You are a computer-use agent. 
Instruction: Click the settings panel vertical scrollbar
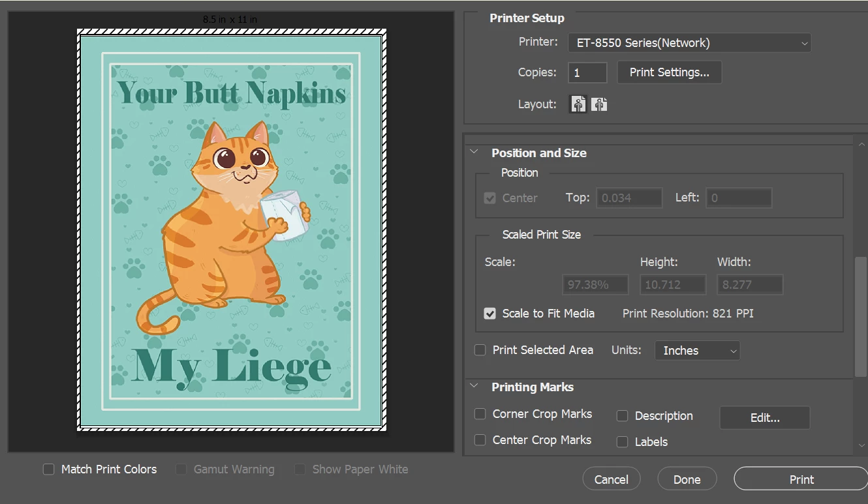point(861,316)
